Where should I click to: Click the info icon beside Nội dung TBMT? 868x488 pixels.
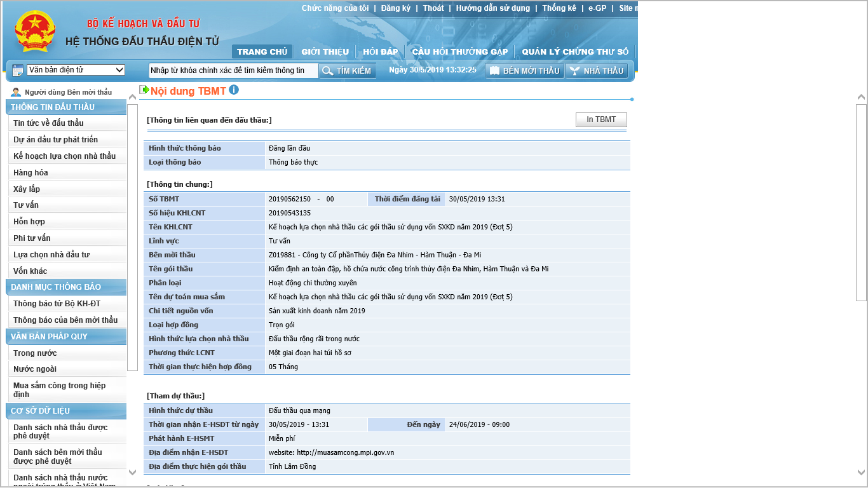coord(234,90)
